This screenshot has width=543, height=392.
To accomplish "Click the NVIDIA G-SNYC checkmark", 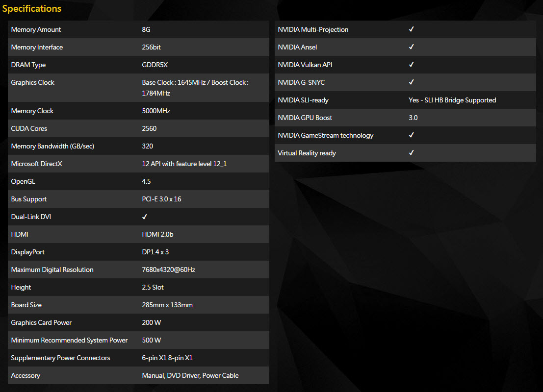I will tap(412, 82).
